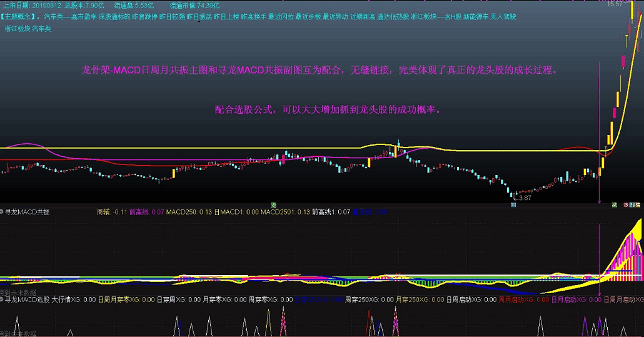Click 流通市值:74.39亿 value
Image resolution: width=644 pixels, height=337 pixels.
click(x=194, y=6)
